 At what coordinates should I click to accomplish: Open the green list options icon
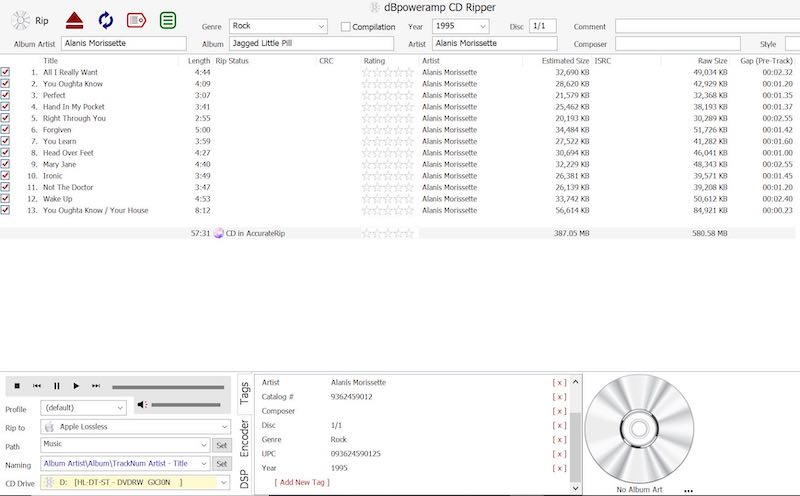tap(169, 20)
